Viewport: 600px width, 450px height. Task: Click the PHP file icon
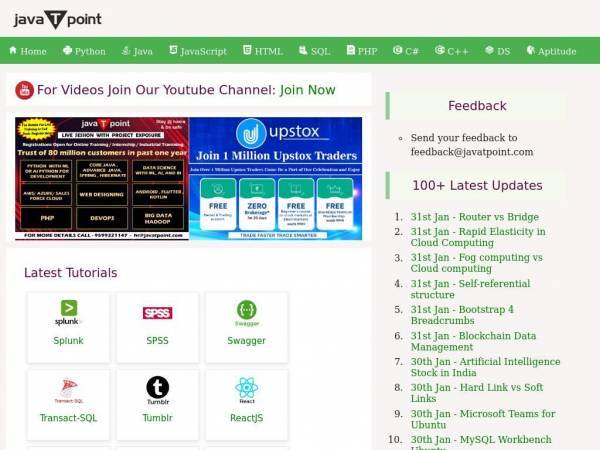(351, 50)
